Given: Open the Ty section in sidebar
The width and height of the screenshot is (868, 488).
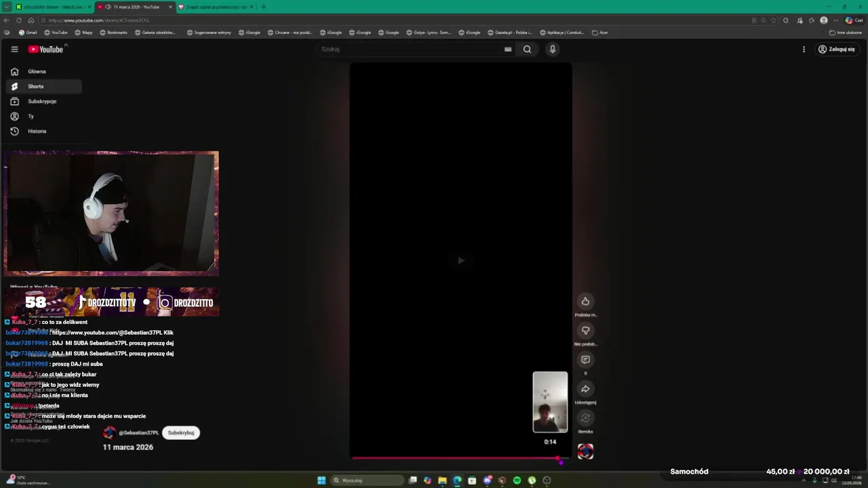Looking at the screenshot, I should pyautogui.click(x=43, y=116).
